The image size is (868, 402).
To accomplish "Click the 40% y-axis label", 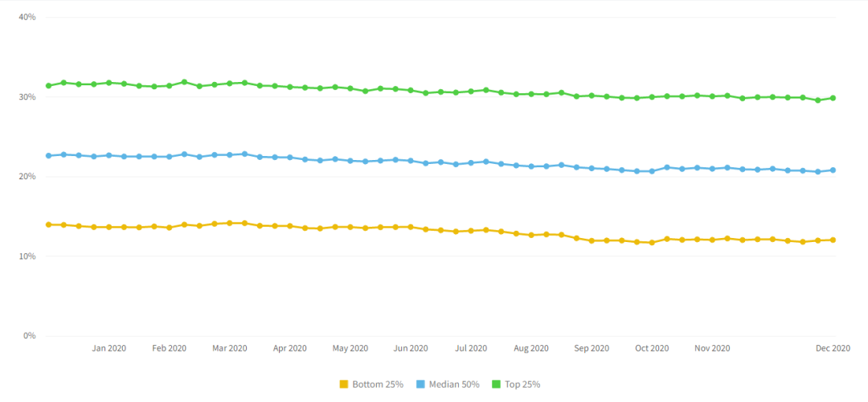I will (x=27, y=17).
